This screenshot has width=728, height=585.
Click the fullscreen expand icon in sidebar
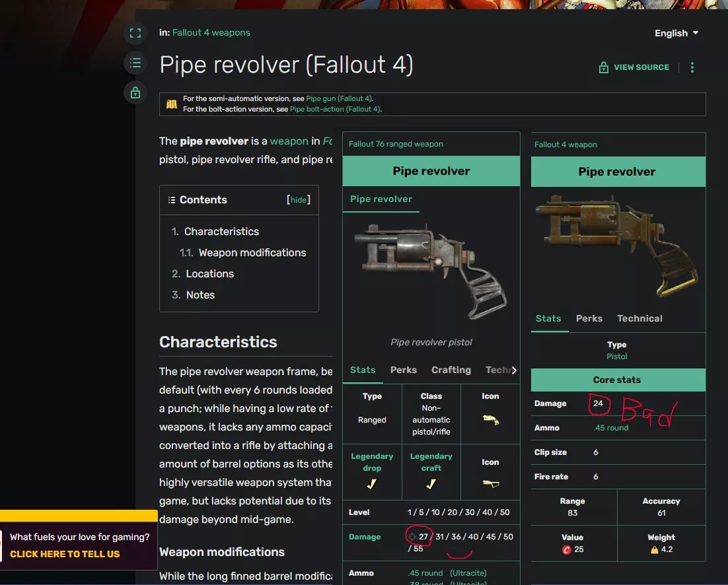135,33
